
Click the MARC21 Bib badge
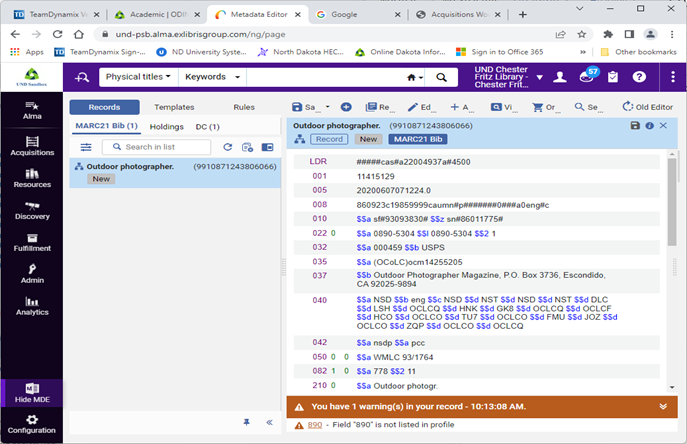point(418,139)
